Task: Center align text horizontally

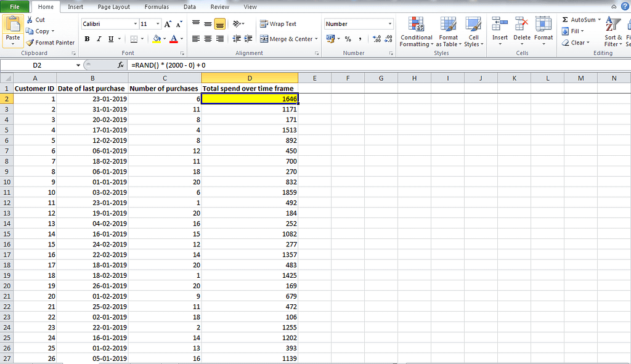Action: tap(208, 39)
